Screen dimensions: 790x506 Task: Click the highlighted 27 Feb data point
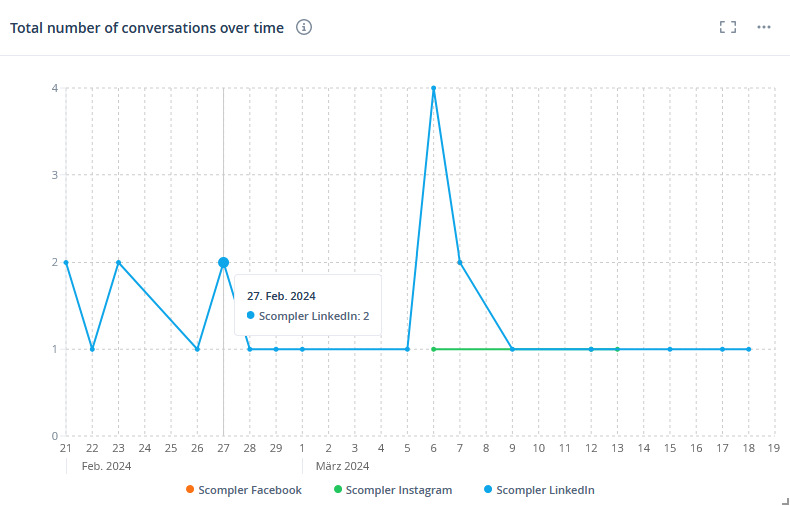[223, 262]
